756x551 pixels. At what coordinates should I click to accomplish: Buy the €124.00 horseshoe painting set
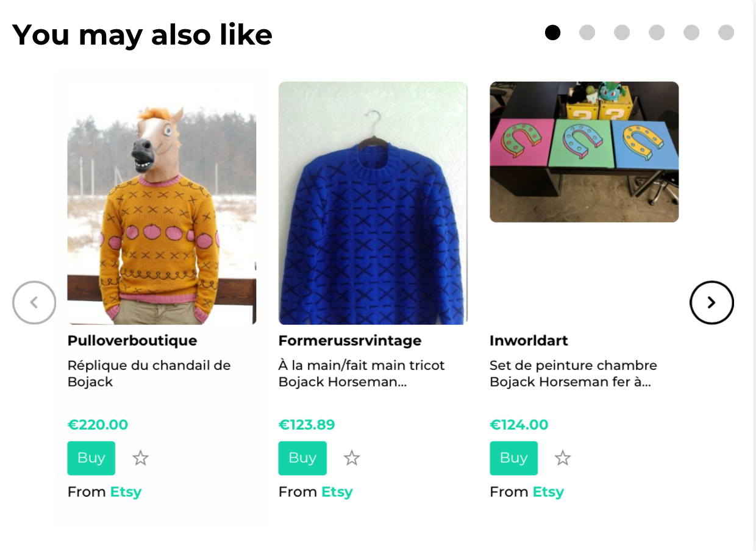point(513,458)
